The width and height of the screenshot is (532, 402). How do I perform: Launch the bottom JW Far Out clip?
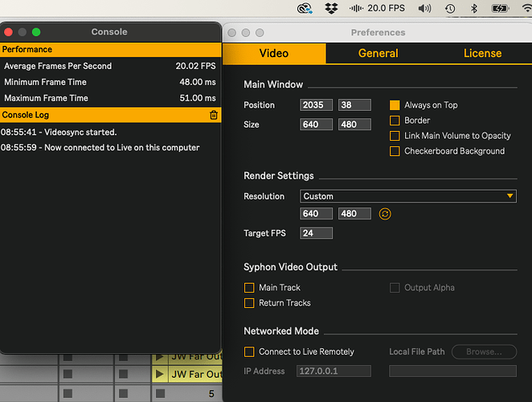coord(159,374)
